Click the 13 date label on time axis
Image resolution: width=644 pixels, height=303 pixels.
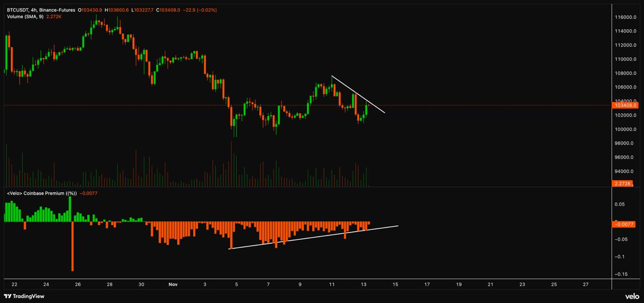point(364,284)
